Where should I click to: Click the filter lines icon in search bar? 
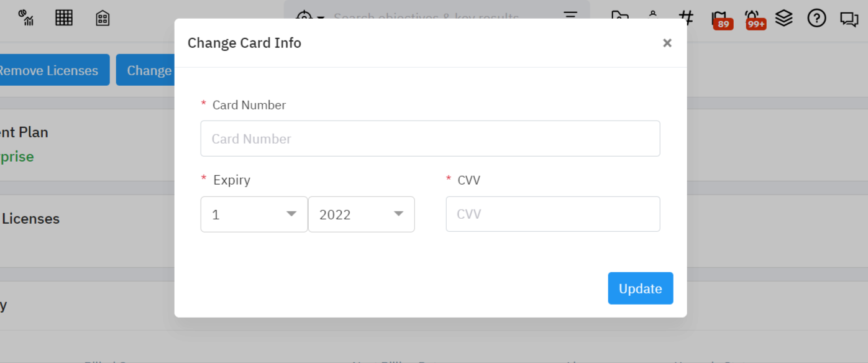click(570, 16)
